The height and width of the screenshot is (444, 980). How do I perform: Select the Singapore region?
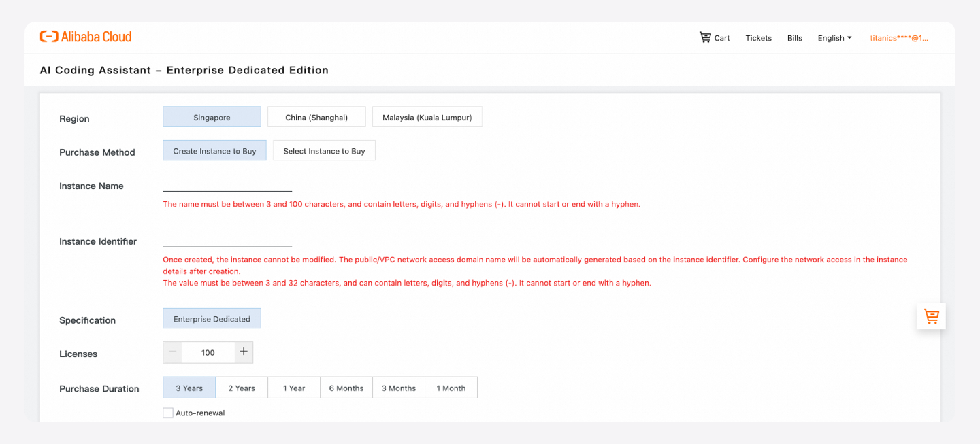212,117
